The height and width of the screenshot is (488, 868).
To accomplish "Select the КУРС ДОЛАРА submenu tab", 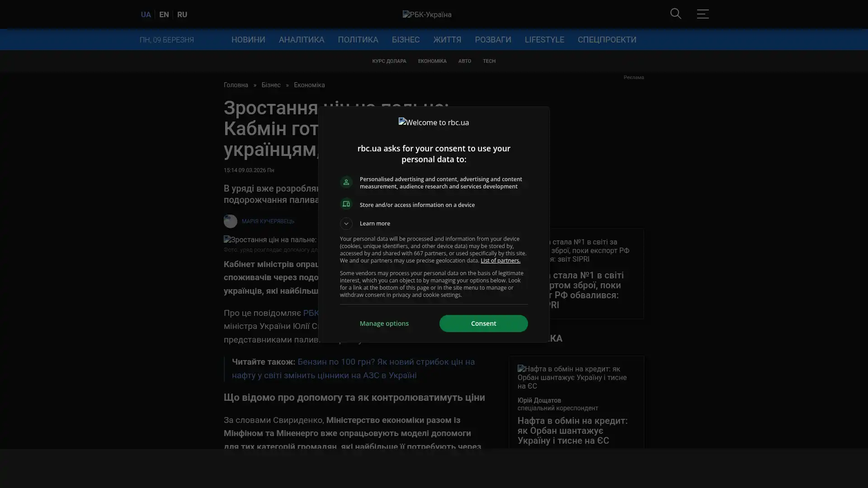I will click(389, 61).
